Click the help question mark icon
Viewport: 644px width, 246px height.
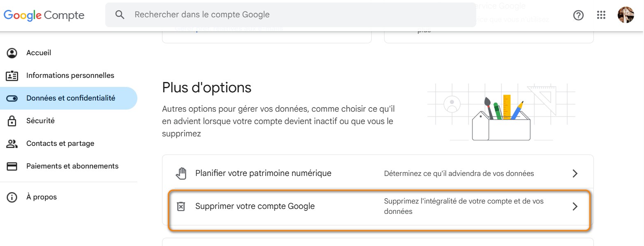tap(579, 15)
